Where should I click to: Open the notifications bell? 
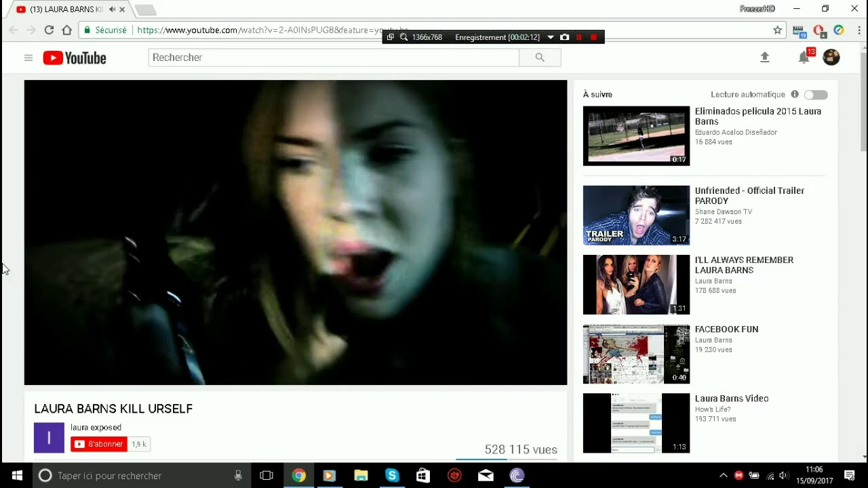(x=804, y=58)
